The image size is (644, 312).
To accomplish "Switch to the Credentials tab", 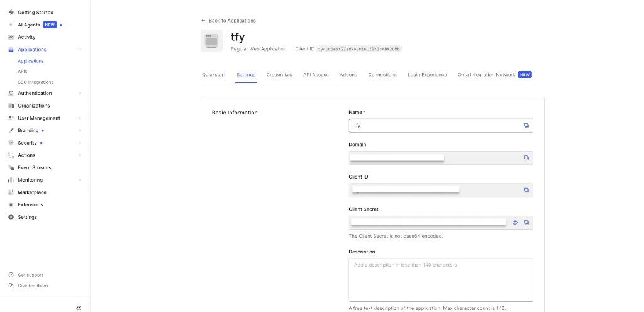I will [x=279, y=75].
